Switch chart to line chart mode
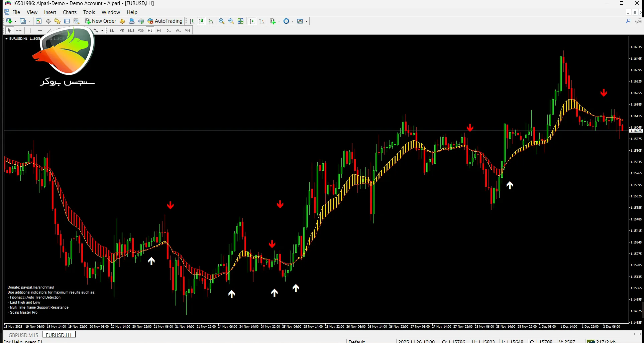The image size is (644, 343). (x=211, y=21)
